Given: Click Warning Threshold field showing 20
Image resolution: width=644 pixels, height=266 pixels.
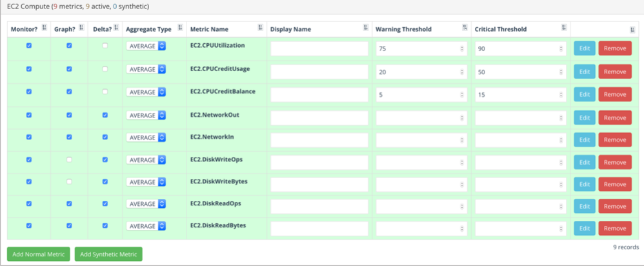Looking at the screenshot, I should coord(421,72).
